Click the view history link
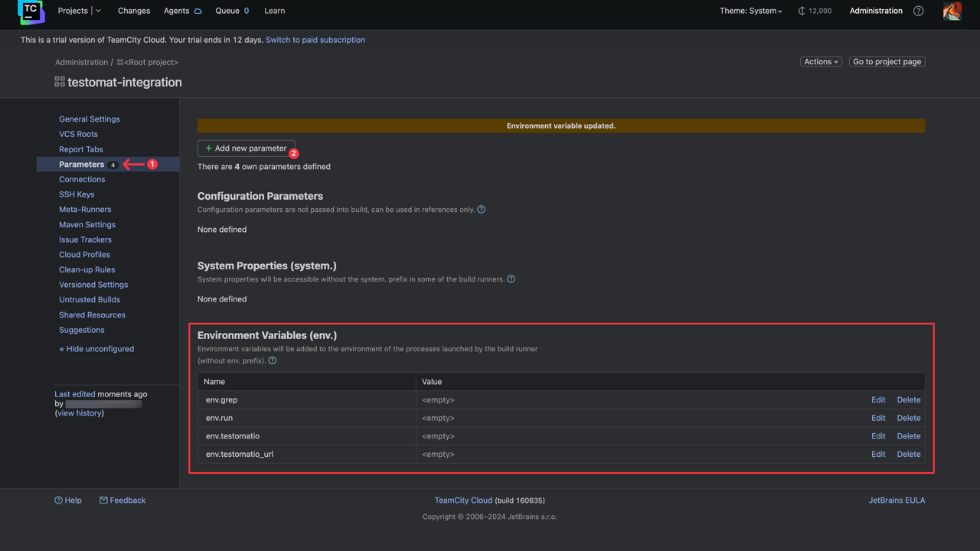 [79, 412]
